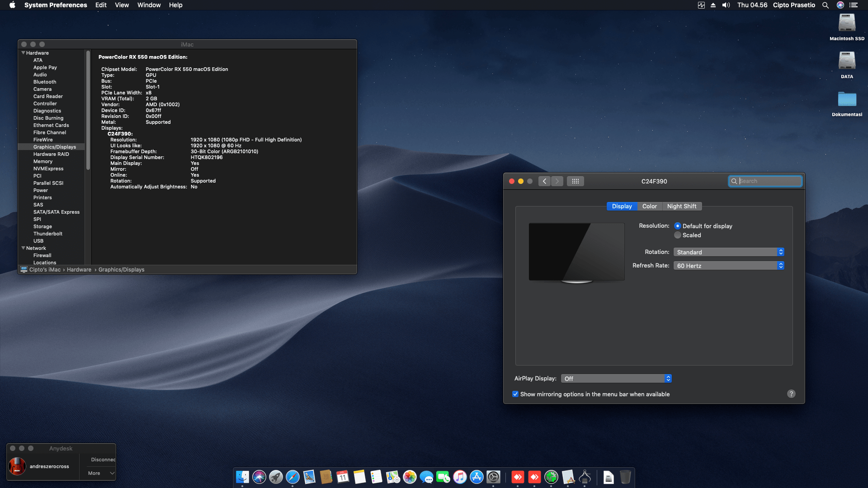Viewport: 868px width, 488px height.
Task: Open the volume icon in menu bar
Action: [x=726, y=5]
